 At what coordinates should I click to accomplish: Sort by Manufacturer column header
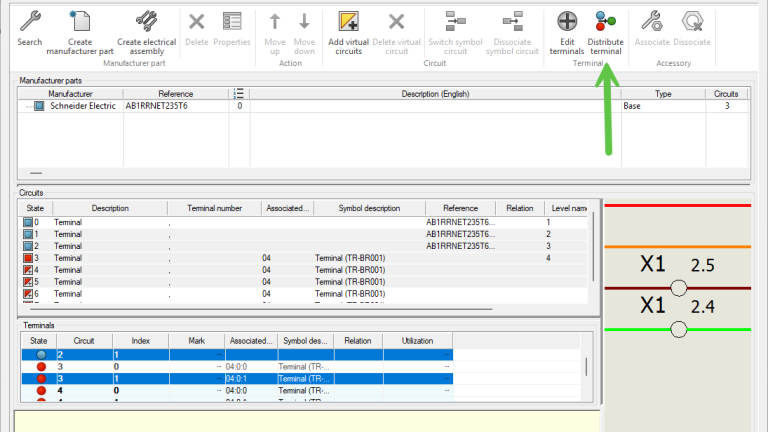71,94
